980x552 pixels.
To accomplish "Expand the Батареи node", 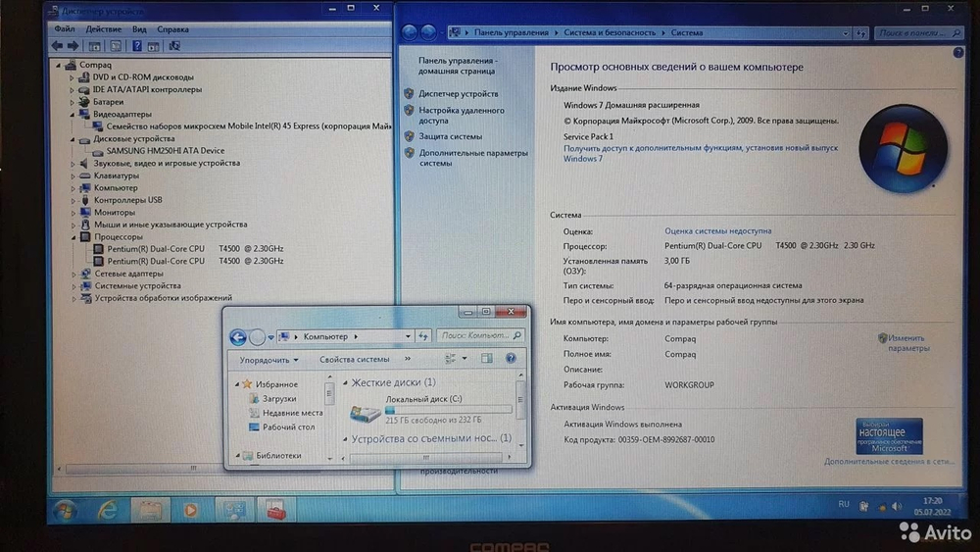I will pos(72,102).
